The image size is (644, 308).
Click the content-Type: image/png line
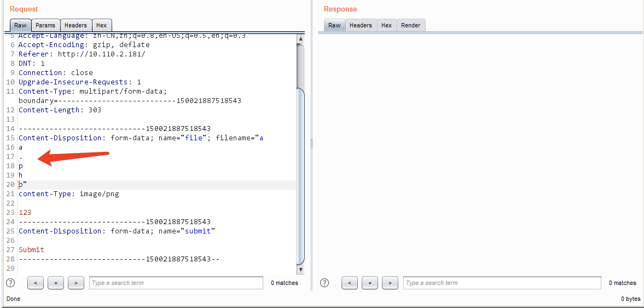pos(68,193)
